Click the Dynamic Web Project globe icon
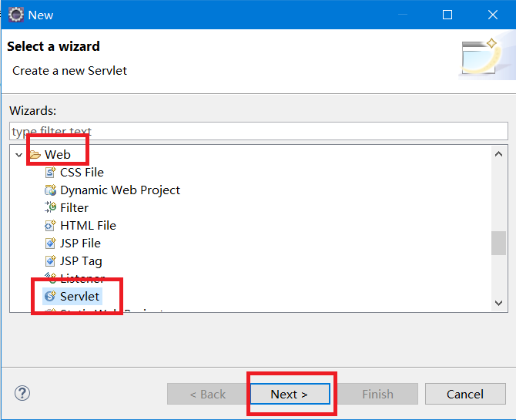This screenshot has width=516, height=420. tap(51, 190)
